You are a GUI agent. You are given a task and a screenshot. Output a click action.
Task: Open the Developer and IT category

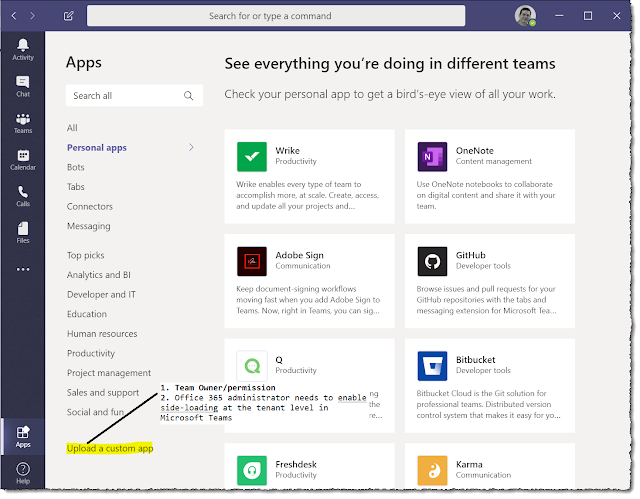pos(101,295)
